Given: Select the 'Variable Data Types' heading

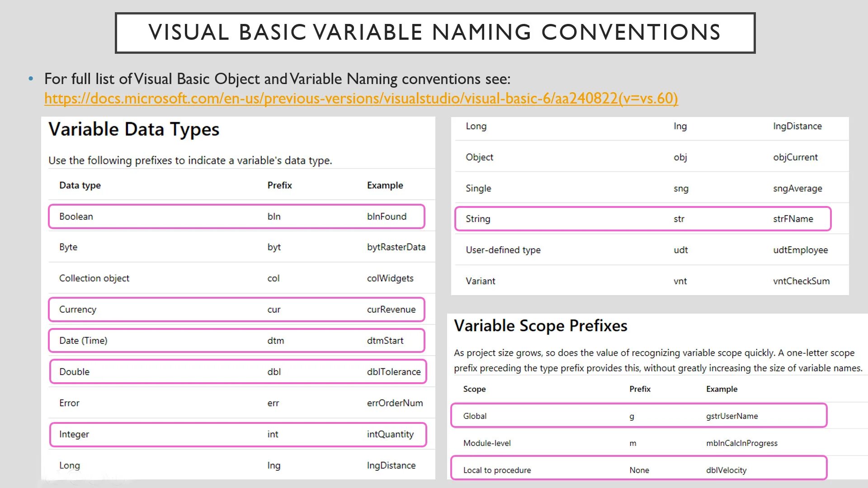Looking at the screenshot, I should pos(134,129).
